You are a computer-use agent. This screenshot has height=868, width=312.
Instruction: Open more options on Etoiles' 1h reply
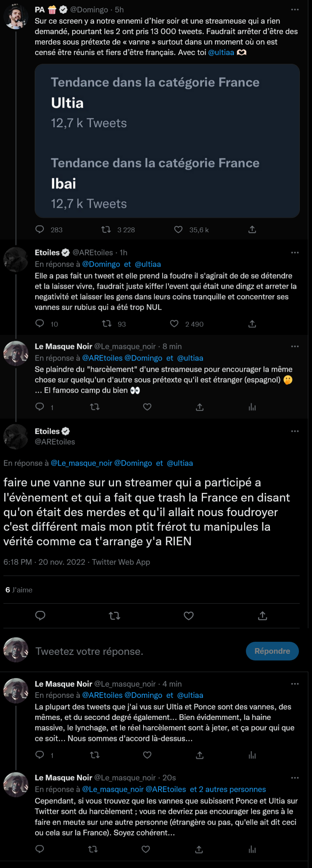[x=295, y=253]
